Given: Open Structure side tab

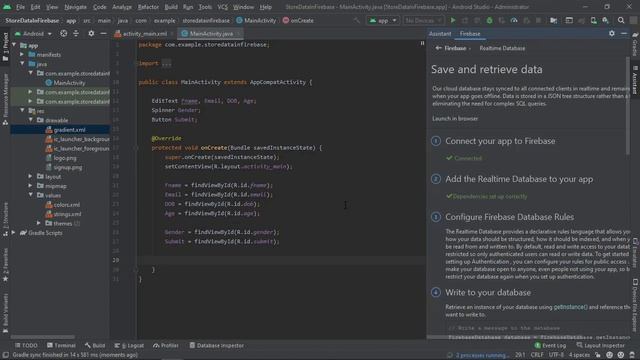Looking at the screenshot, I should coord(5,219).
